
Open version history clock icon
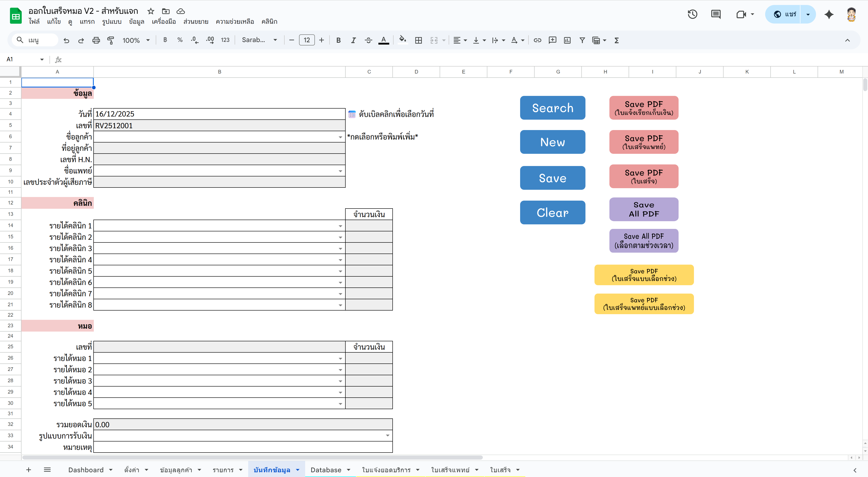pyautogui.click(x=692, y=14)
